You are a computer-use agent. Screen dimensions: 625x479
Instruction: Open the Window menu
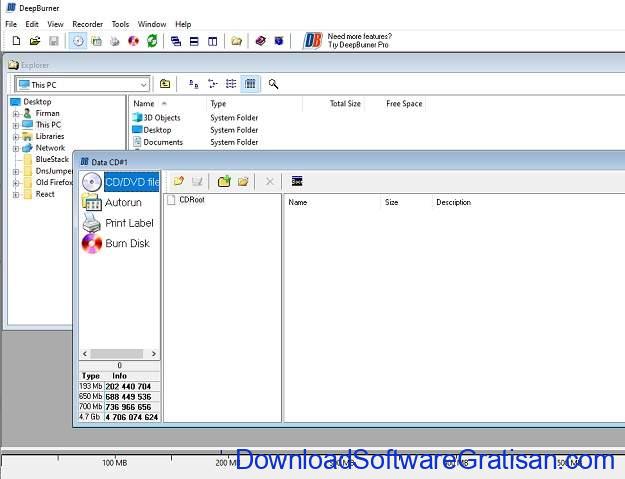click(x=152, y=24)
